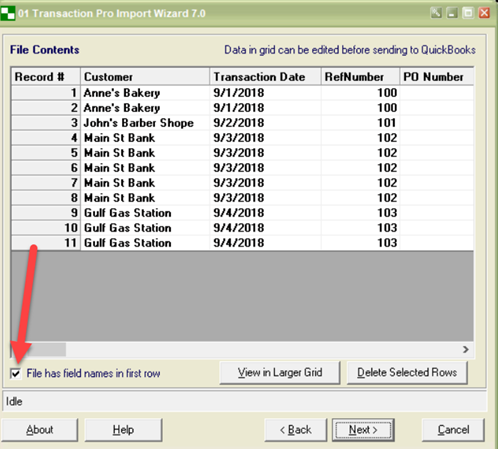This screenshot has height=449, width=498.
Task: Open View in Larger Grid
Action: coord(280,372)
